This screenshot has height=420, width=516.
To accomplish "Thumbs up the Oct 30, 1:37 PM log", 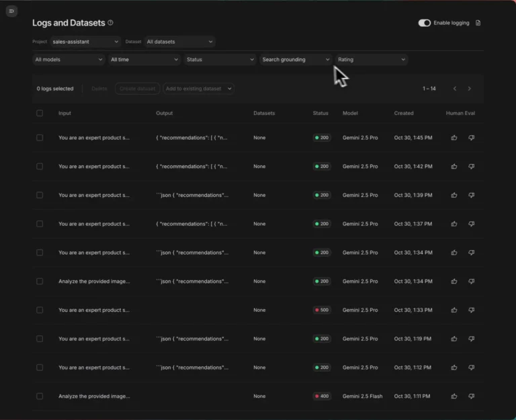I will tap(454, 224).
